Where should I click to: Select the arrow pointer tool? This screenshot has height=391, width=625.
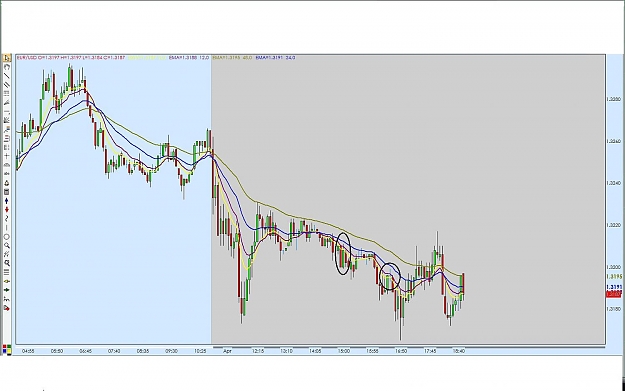coord(7,58)
